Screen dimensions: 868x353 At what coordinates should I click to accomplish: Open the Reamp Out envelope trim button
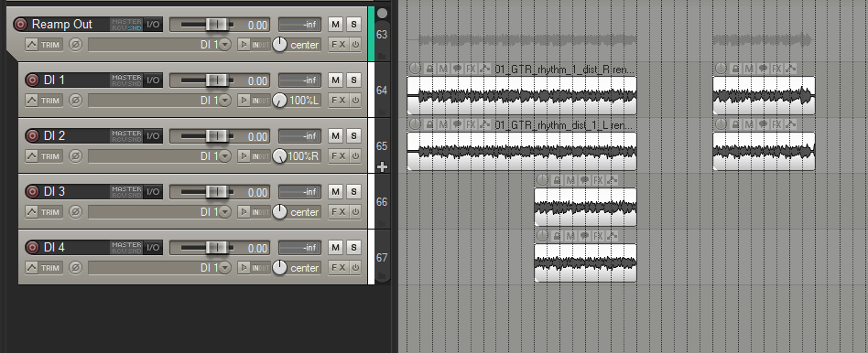43,45
